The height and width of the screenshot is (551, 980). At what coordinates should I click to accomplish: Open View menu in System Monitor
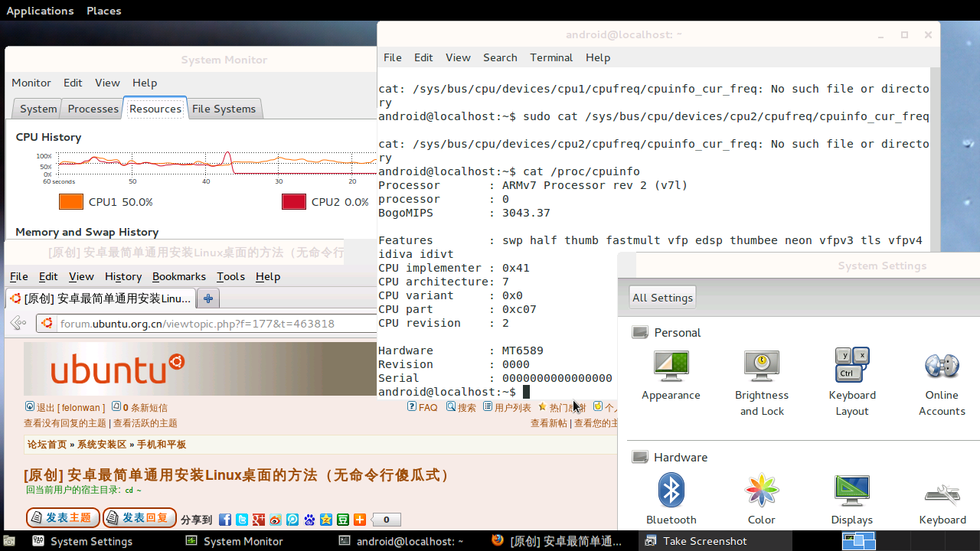coord(107,83)
